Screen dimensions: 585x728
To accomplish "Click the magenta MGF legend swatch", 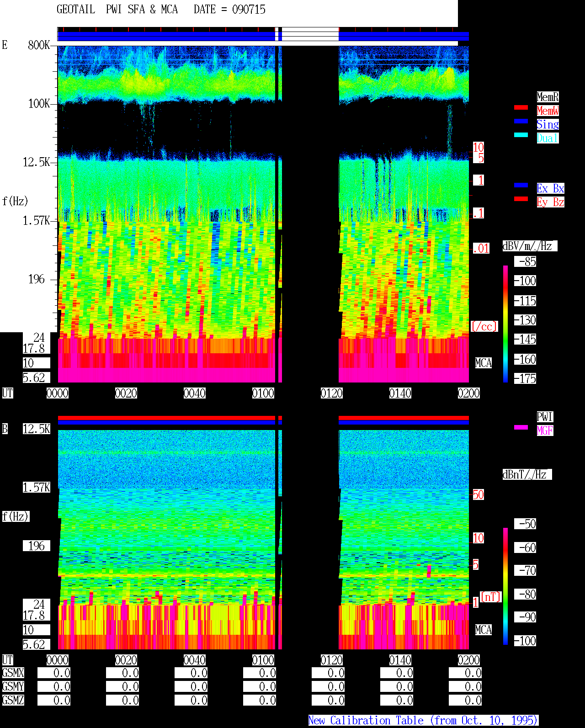I will (x=521, y=427).
